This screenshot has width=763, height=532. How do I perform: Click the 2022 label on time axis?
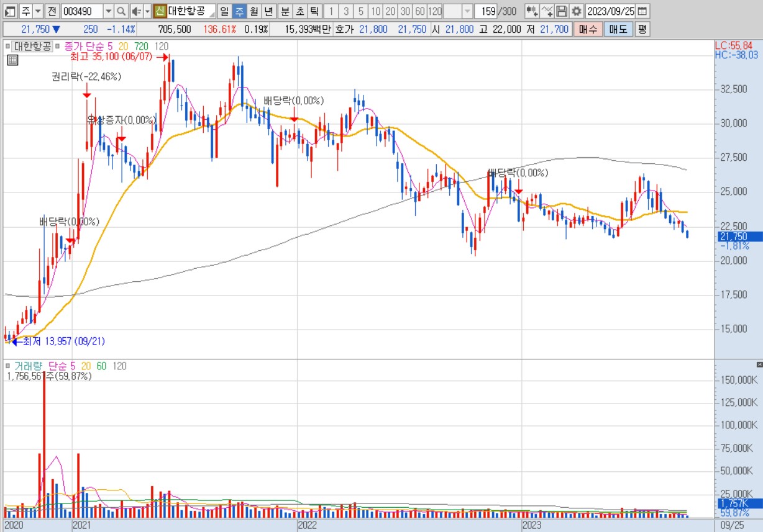309,525
